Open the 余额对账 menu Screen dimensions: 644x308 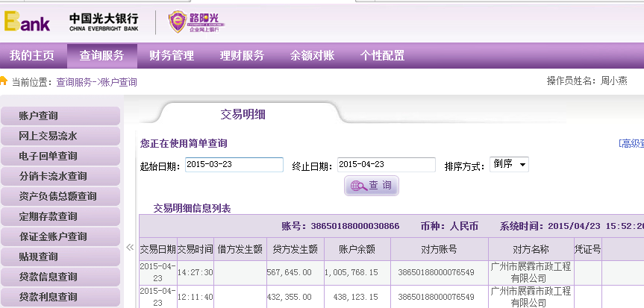pyautogui.click(x=312, y=56)
